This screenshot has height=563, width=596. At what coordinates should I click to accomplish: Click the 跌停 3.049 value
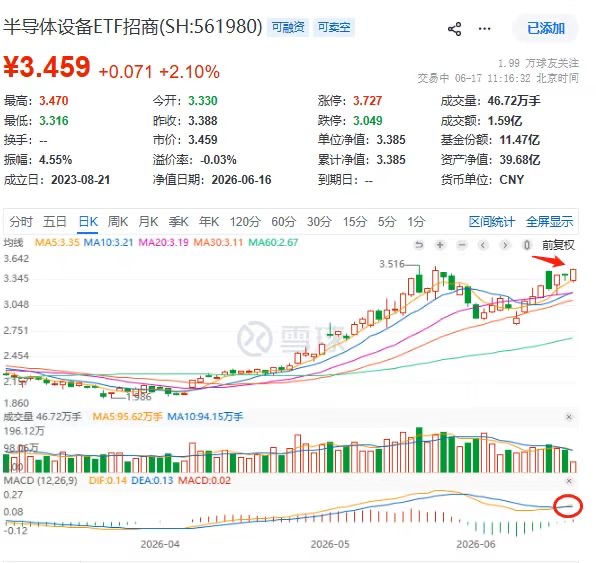(x=368, y=121)
